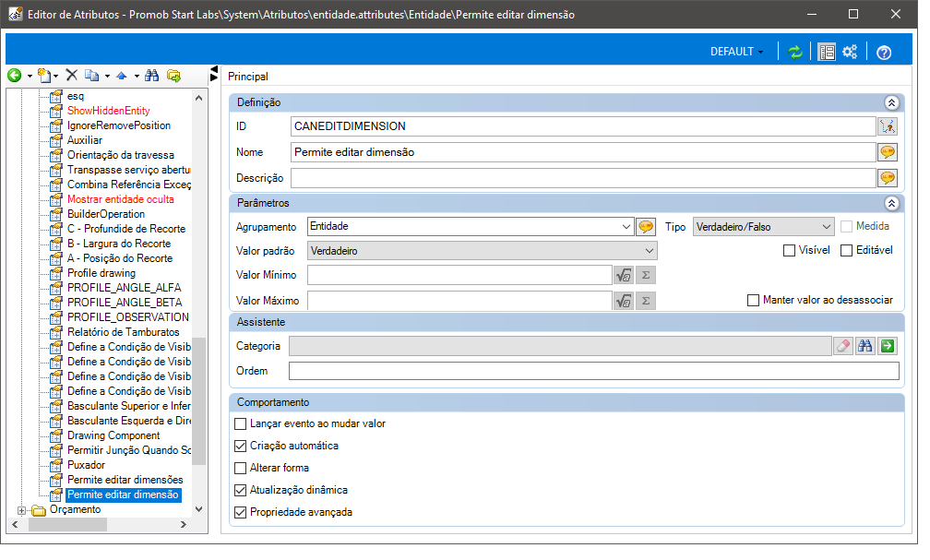This screenshot has height=560, width=930.
Task: Click the translation bubble icon next to Nome
Action: pyautogui.click(x=888, y=152)
